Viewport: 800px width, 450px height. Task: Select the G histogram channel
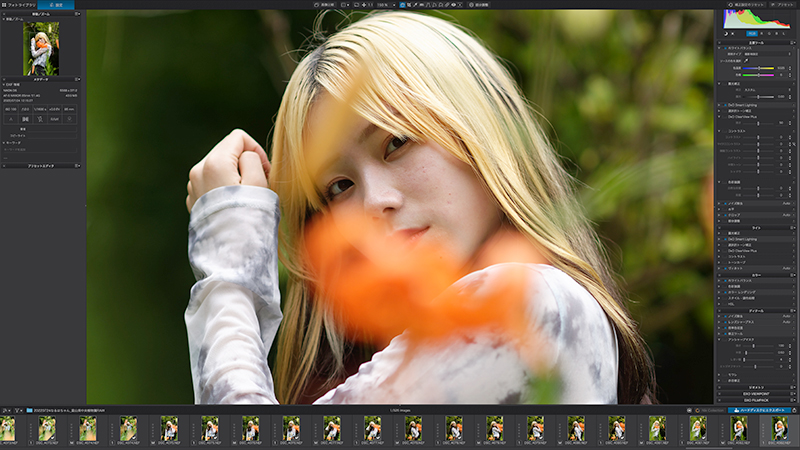[769, 34]
